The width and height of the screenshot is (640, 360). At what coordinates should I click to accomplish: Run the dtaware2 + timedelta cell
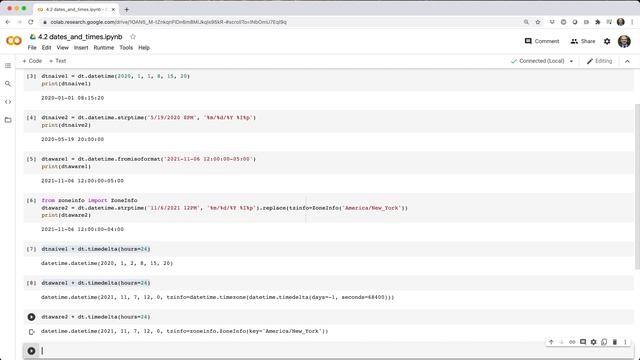click(31, 317)
